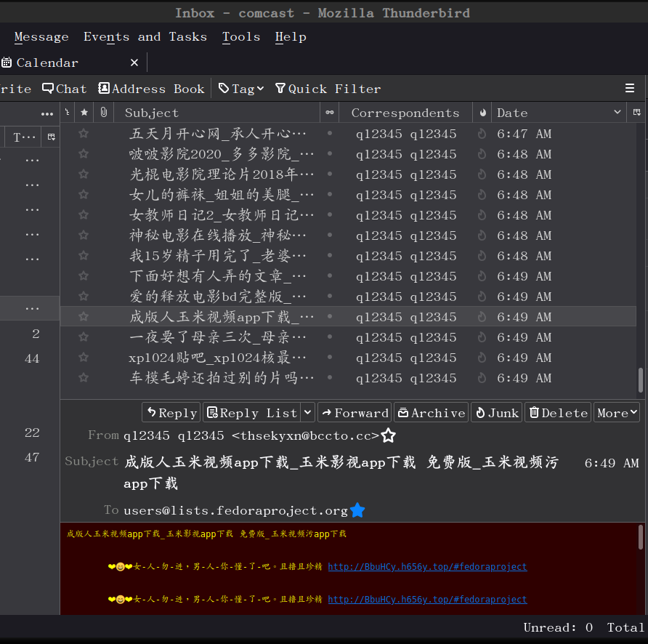Select folder with count 44
This screenshot has width=648, height=644.
pos(32,358)
